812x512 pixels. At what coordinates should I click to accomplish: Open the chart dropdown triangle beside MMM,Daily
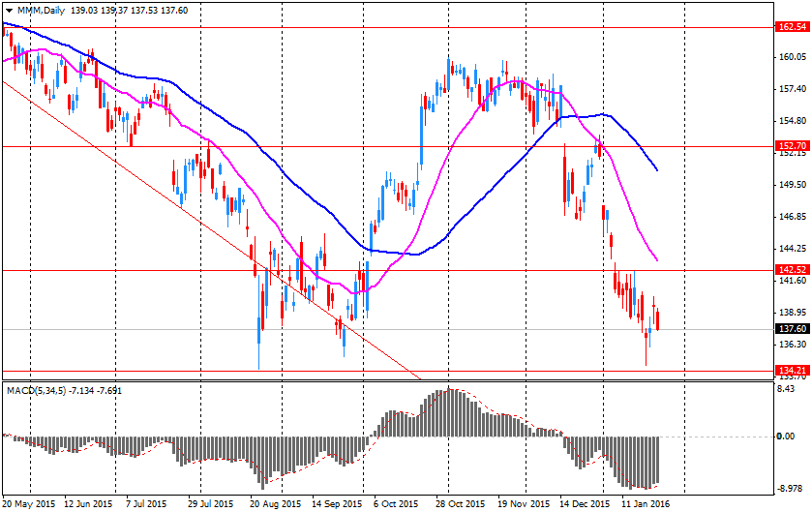pos(10,11)
